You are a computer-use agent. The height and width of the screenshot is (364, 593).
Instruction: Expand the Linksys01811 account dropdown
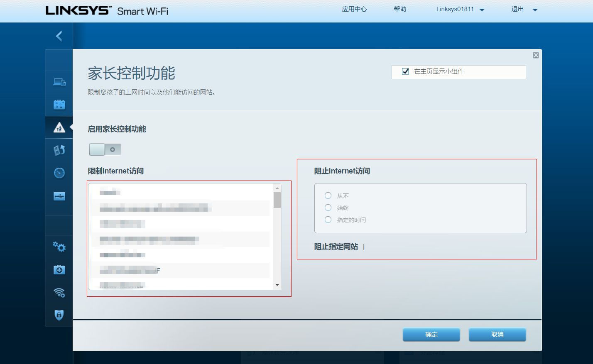tap(482, 10)
